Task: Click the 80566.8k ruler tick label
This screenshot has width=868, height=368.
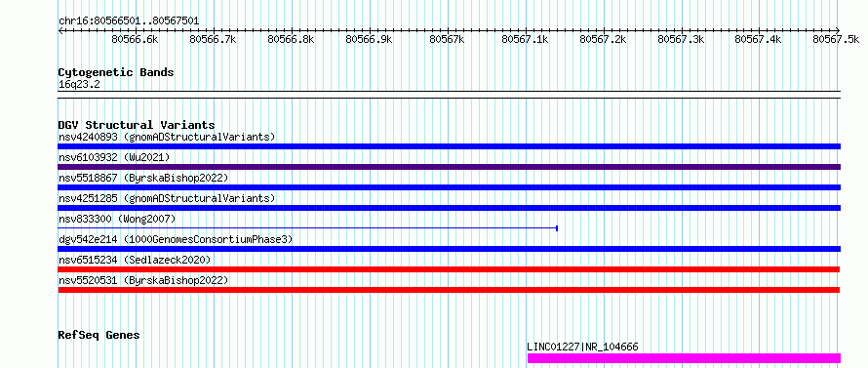Action: [291, 39]
